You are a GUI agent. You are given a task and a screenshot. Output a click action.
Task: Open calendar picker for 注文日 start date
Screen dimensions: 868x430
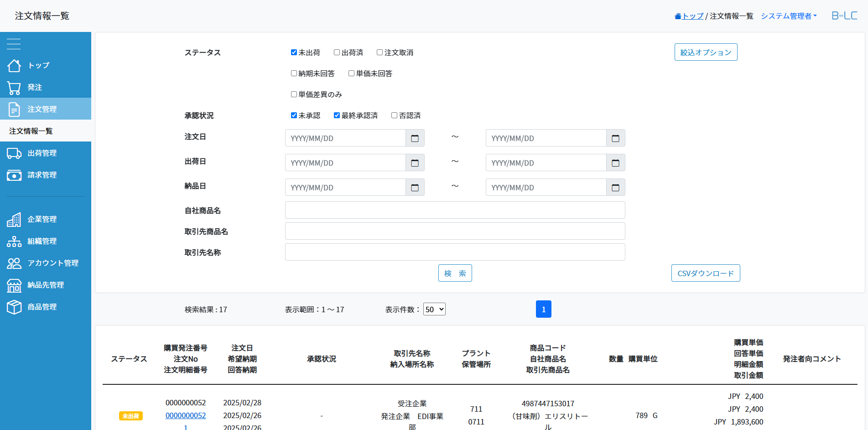(x=415, y=138)
